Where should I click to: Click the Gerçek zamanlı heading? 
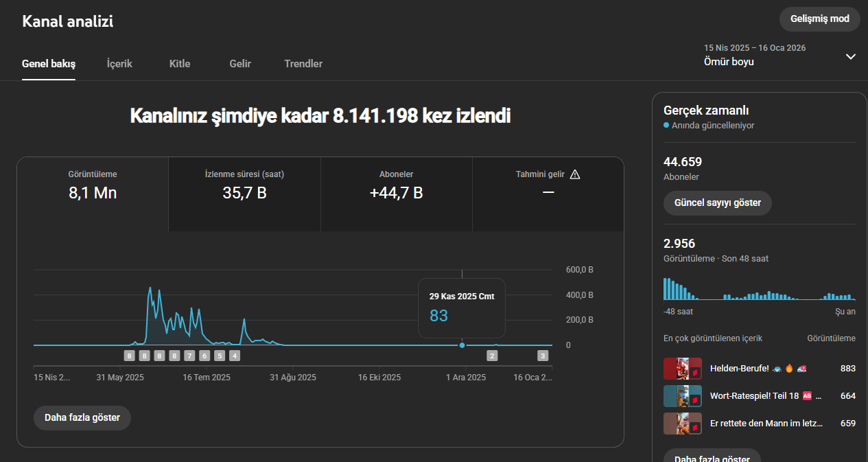coord(706,111)
